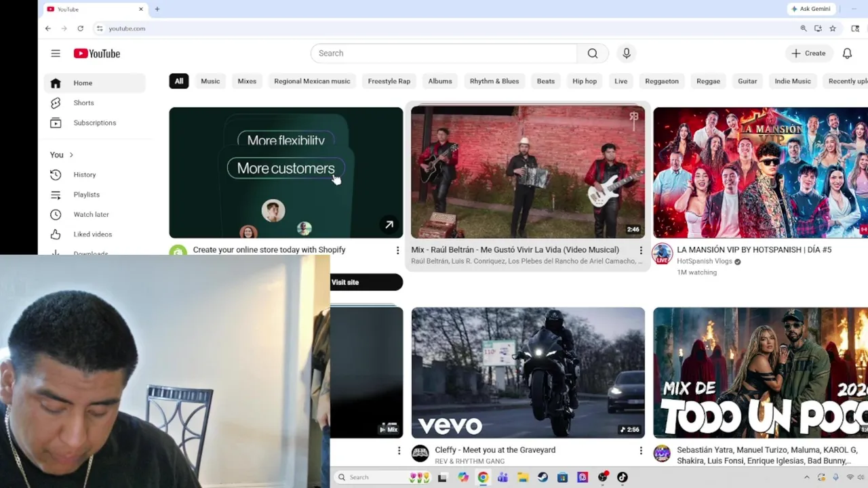Viewport: 868px width, 488px height.
Task: Select the Reggaeton filter chip
Action: point(662,81)
